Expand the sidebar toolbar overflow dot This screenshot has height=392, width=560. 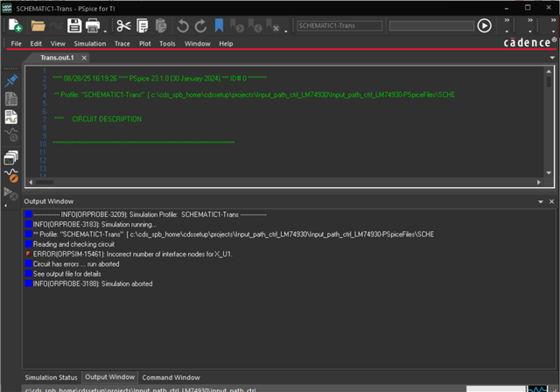6,206
